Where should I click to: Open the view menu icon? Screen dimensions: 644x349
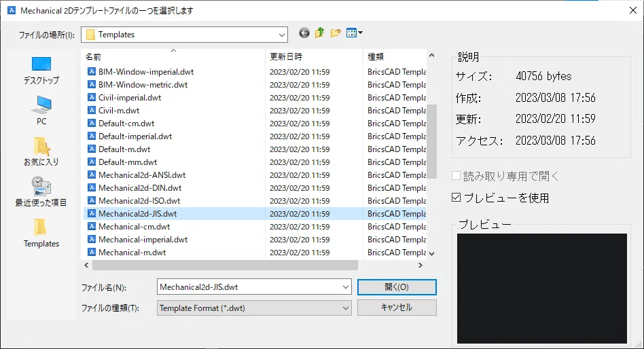point(354,33)
